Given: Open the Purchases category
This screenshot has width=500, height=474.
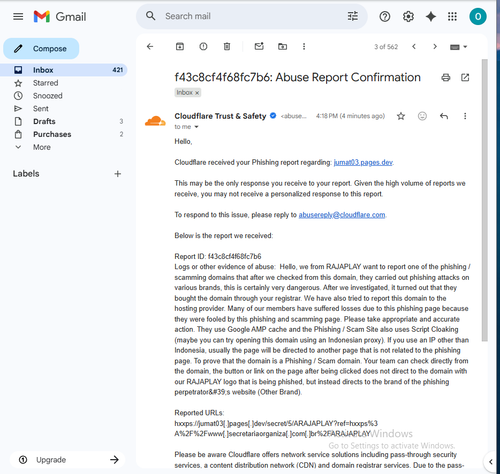Looking at the screenshot, I should 63,134.
